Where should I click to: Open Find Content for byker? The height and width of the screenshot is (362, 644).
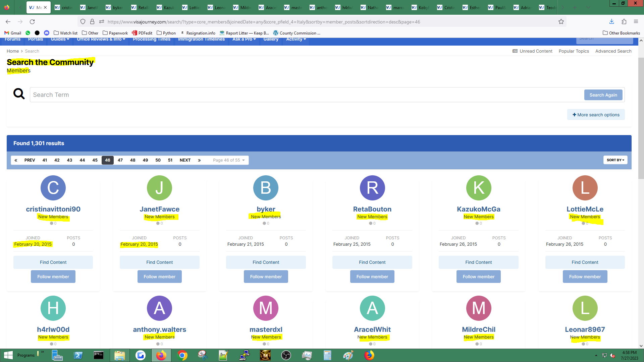266,262
